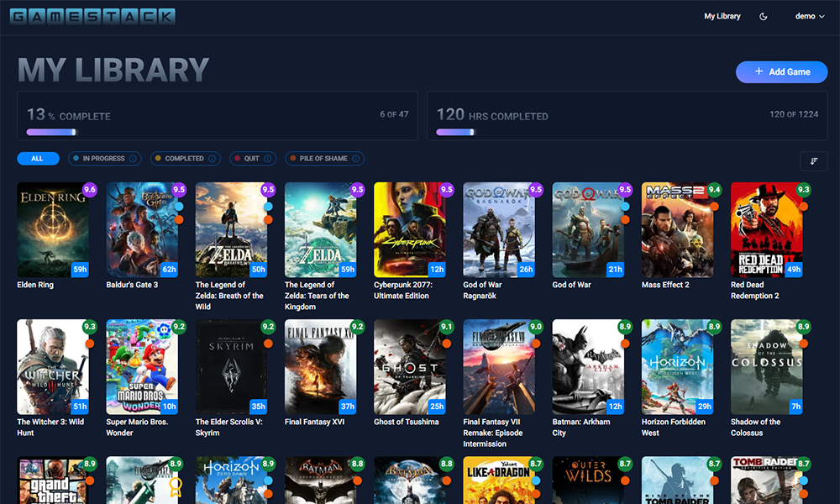The width and height of the screenshot is (840, 504).
Task: Open the Baldur's Gate 3 cover
Action: pos(142,230)
